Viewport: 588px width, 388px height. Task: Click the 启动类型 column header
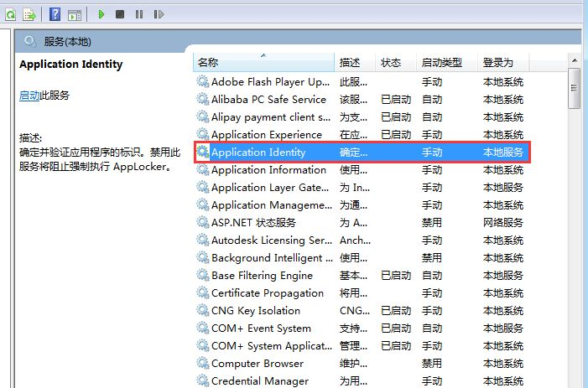pyautogui.click(x=441, y=63)
